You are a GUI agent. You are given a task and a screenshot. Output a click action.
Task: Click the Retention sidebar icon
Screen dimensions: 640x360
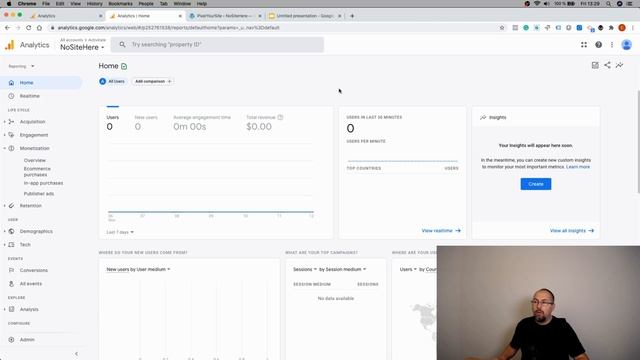point(11,206)
